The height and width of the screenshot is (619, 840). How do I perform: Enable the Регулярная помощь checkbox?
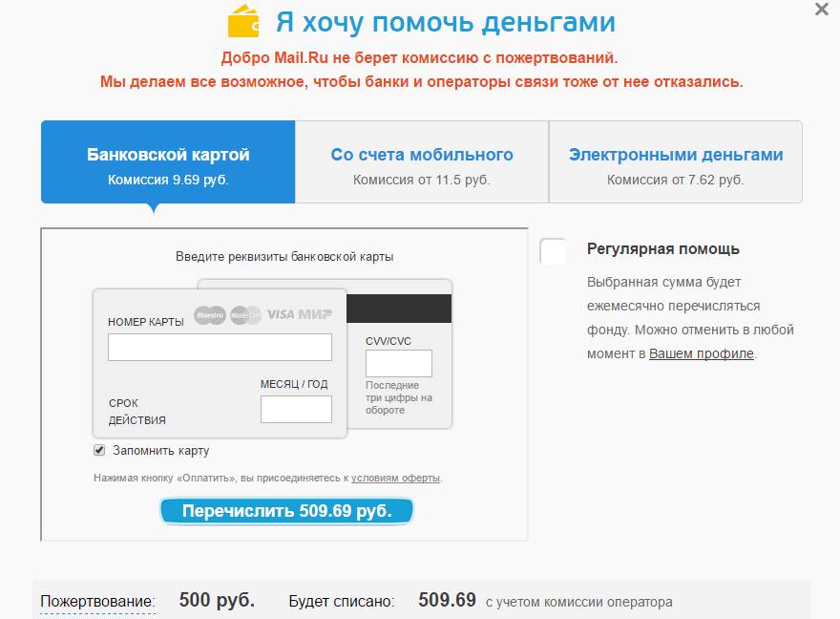tap(554, 251)
